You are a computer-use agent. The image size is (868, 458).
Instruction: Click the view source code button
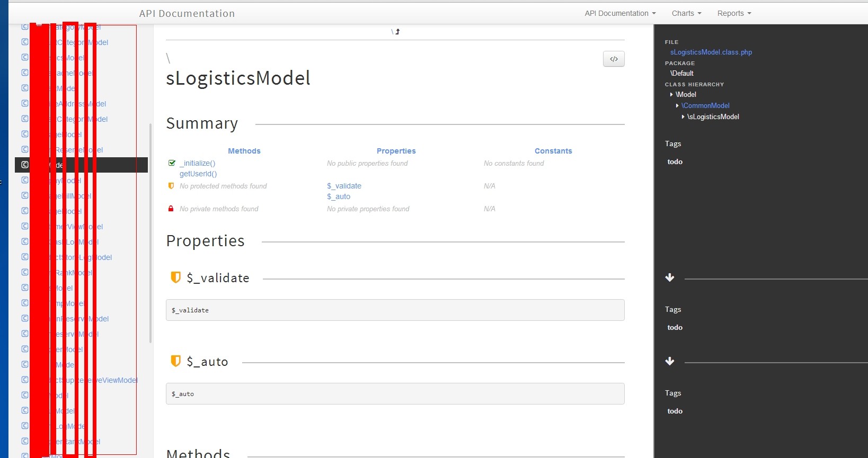pyautogui.click(x=614, y=59)
